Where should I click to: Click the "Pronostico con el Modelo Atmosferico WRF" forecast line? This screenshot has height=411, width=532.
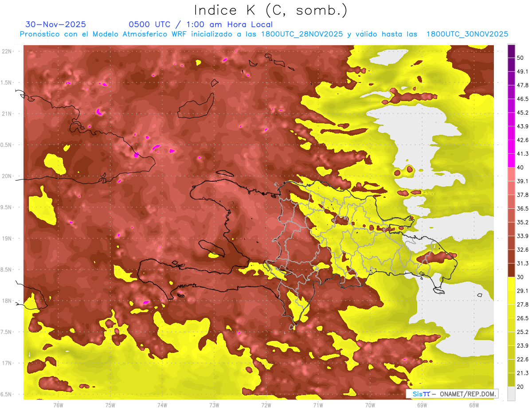click(264, 34)
